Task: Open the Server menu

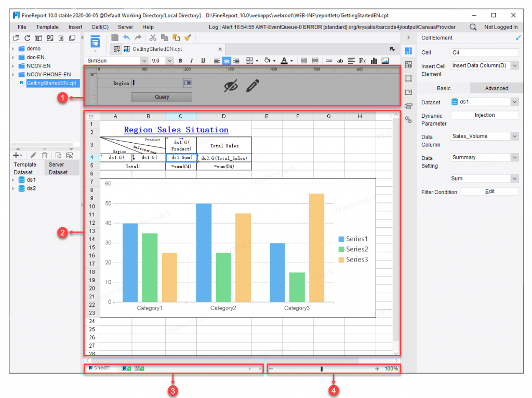Action: point(125,27)
